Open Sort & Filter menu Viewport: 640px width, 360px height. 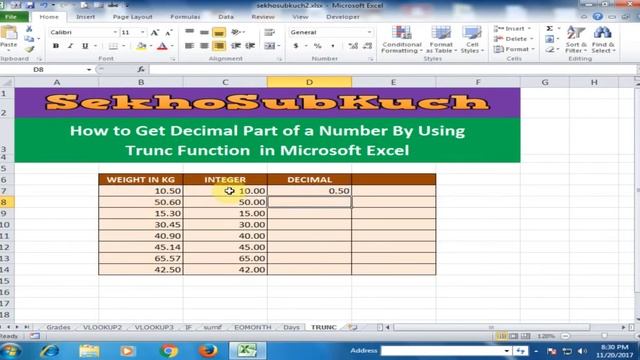(x=576, y=39)
